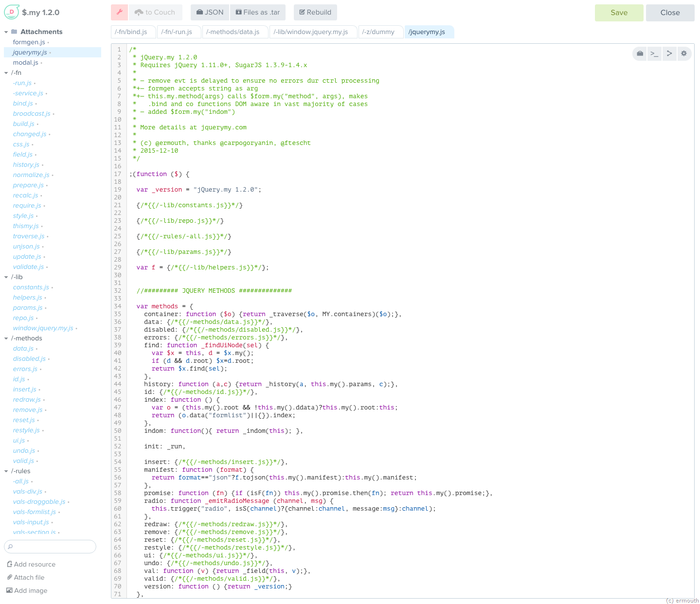Open undo.js in /-methods
700x604 pixels.
24,451
